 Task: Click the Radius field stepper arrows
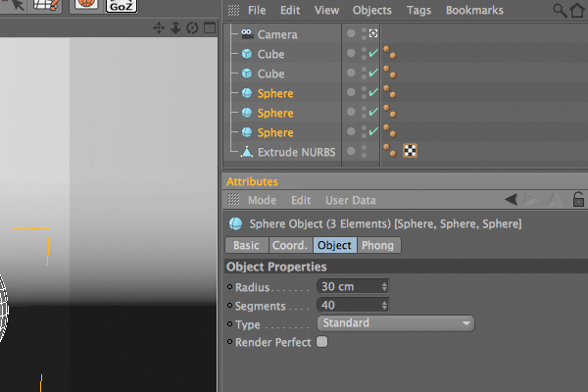[384, 286]
